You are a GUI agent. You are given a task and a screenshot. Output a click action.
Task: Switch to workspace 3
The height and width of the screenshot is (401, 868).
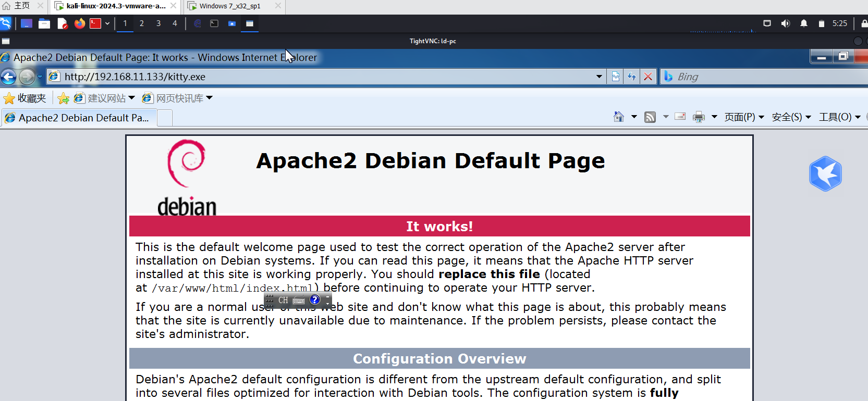pyautogui.click(x=158, y=23)
